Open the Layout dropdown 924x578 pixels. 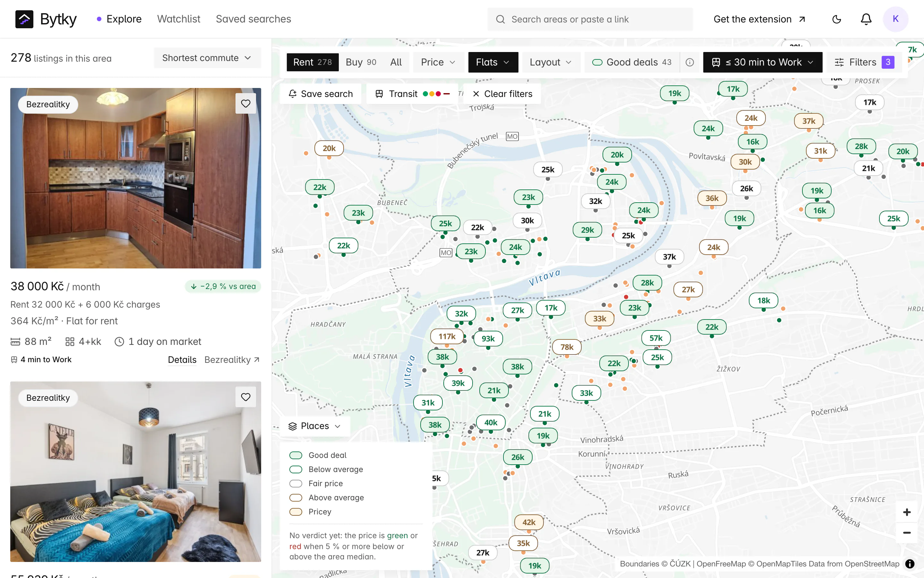[x=551, y=62]
